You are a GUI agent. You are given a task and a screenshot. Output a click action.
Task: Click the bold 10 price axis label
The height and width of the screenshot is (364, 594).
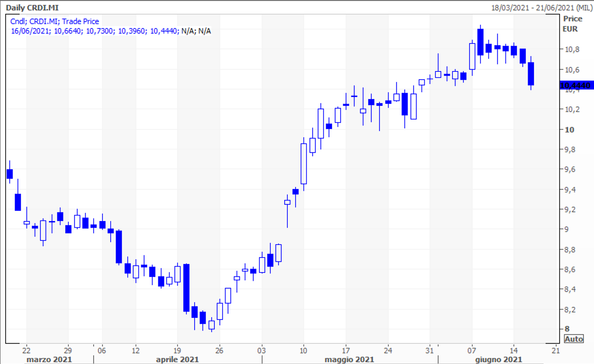pyautogui.click(x=569, y=130)
